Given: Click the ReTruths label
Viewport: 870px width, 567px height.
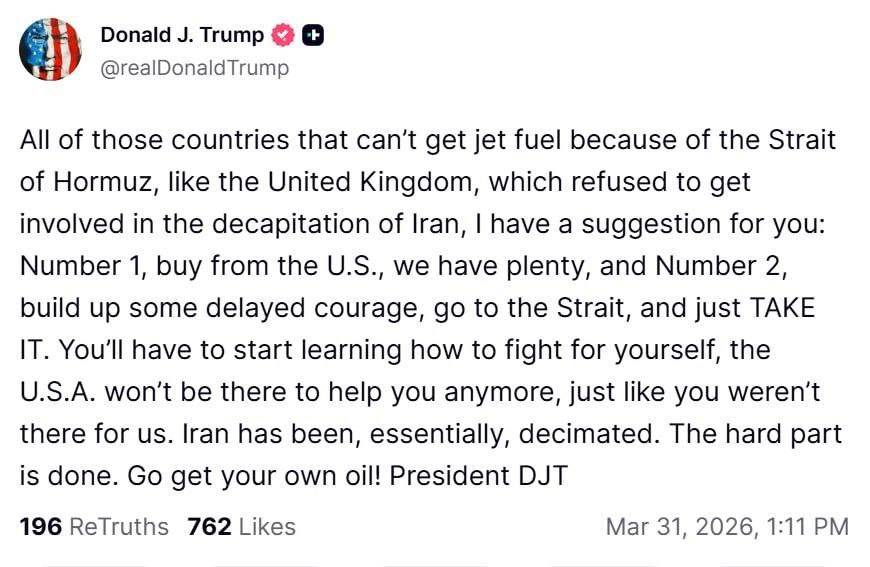Looking at the screenshot, I should 118,526.
